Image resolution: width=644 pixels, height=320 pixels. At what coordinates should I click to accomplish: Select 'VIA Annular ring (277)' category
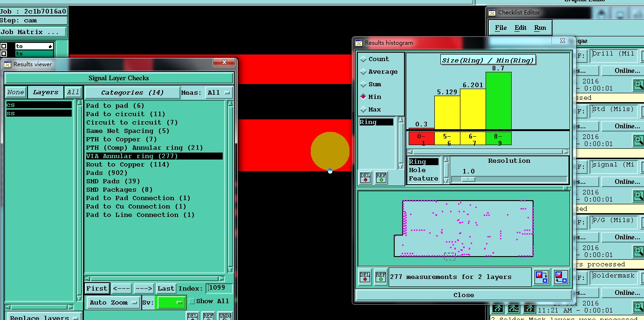click(x=154, y=156)
